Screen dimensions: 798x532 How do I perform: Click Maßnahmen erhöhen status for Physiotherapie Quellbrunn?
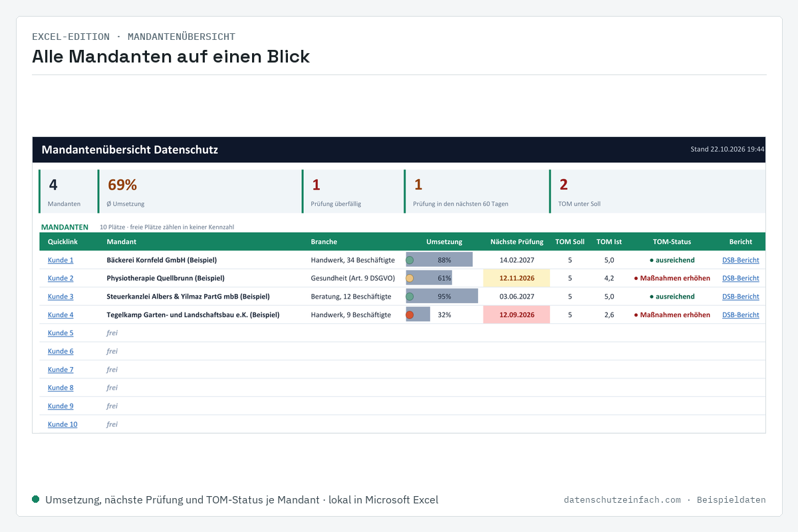click(672, 278)
